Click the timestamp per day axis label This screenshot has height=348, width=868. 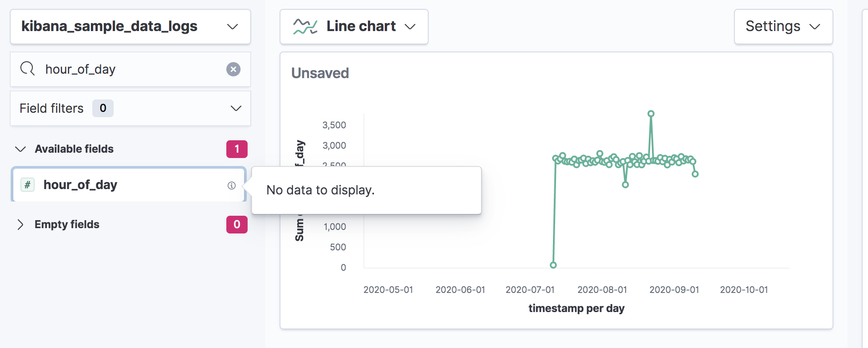pyautogui.click(x=576, y=308)
